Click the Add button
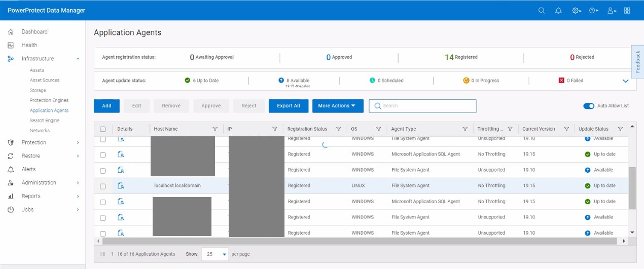The image size is (644, 269). 106,106
